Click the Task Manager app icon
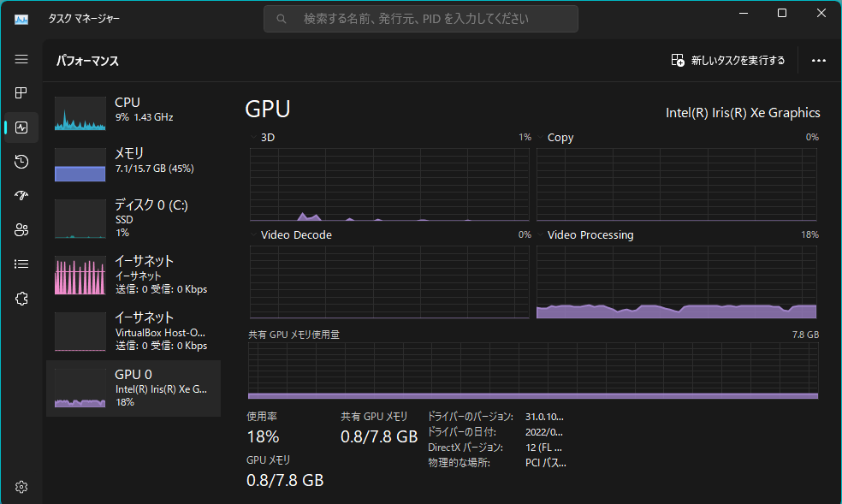This screenshot has height=504, width=842. coord(21,20)
